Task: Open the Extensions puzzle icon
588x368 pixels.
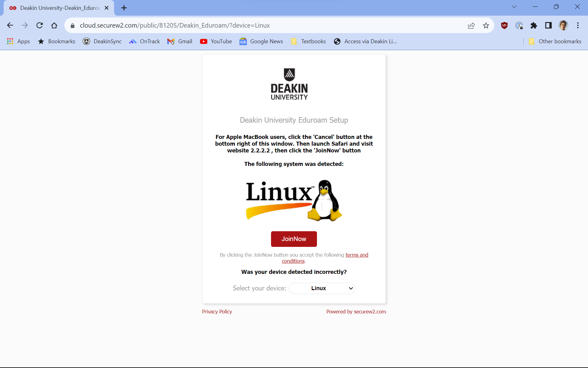Action: click(x=533, y=25)
